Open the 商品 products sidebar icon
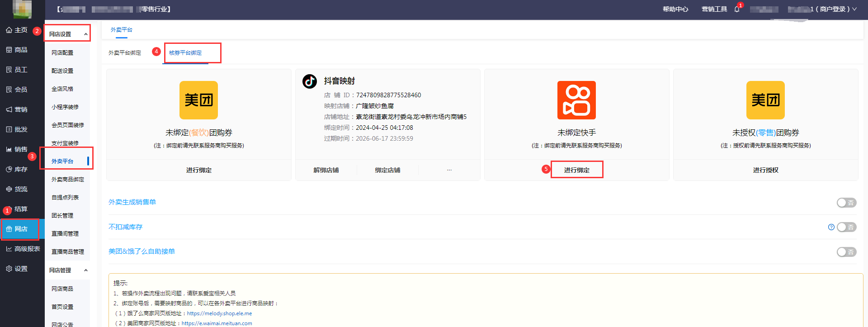This screenshot has height=327, width=868. [9, 50]
